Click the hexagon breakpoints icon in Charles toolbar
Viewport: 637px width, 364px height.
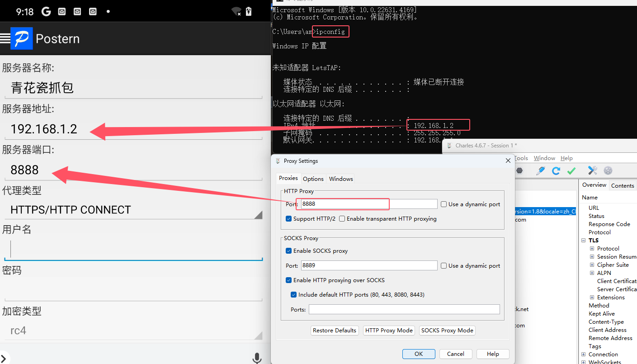pos(520,170)
